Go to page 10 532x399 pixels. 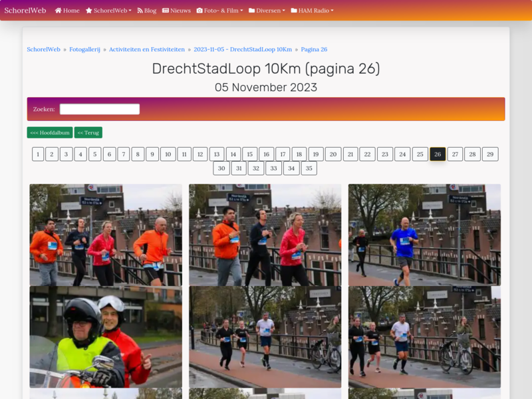pyautogui.click(x=168, y=154)
